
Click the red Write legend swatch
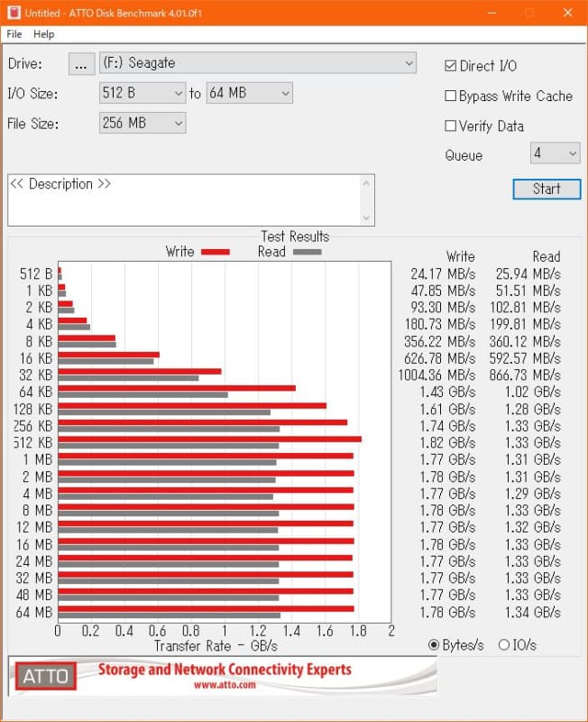tap(216, 252)
